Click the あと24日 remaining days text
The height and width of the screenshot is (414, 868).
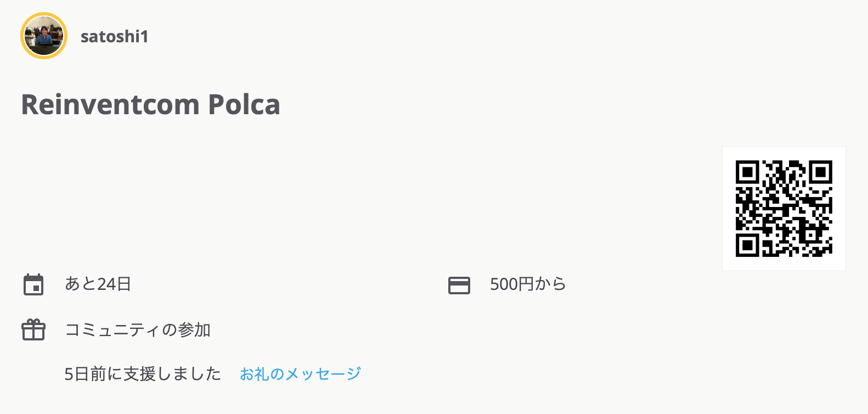click(98, 284)
